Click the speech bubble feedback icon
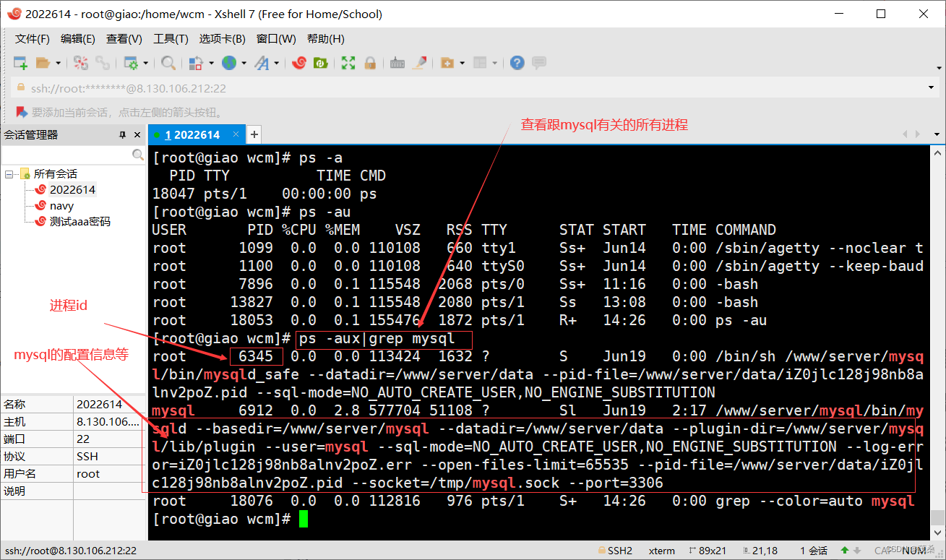Viewport: 946px width, 560px height. coord(539,63)
